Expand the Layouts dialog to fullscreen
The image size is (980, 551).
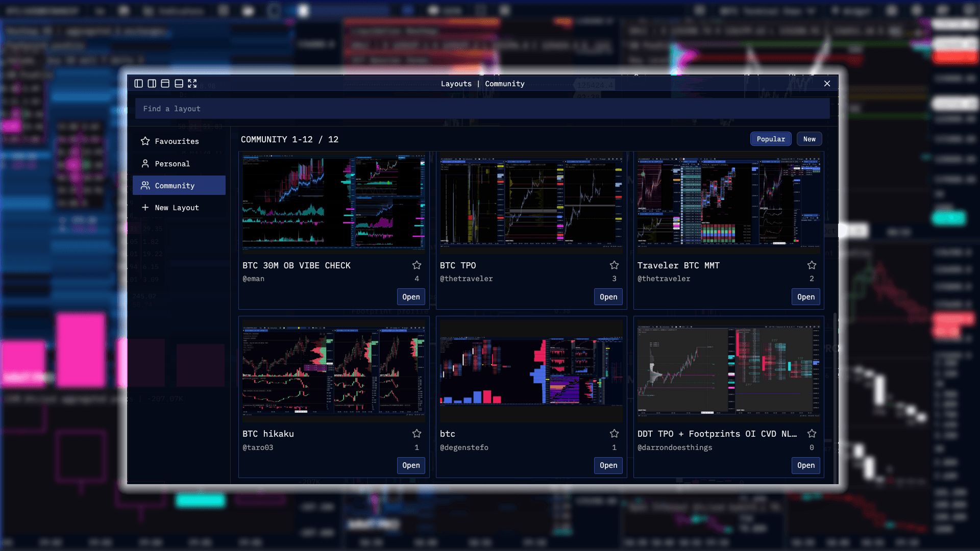tap(192, 84)
